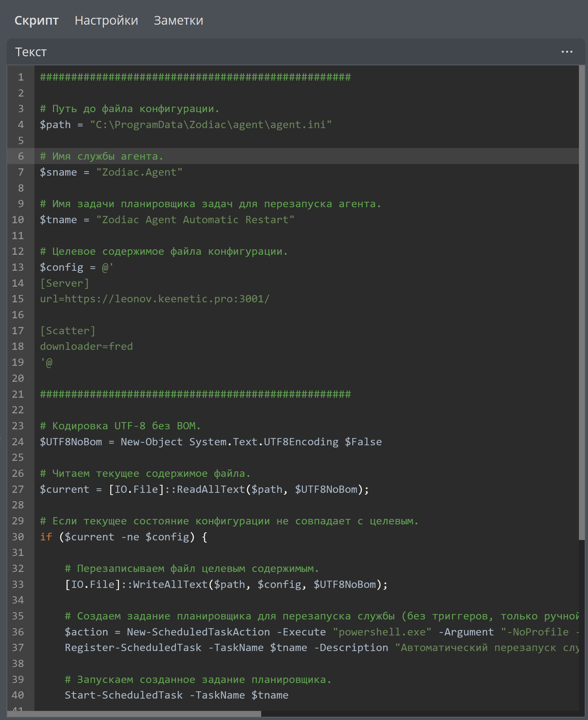The image size is (588, 720).
Task: Click line number 30 in the gutter
Action: click(18, 537)
